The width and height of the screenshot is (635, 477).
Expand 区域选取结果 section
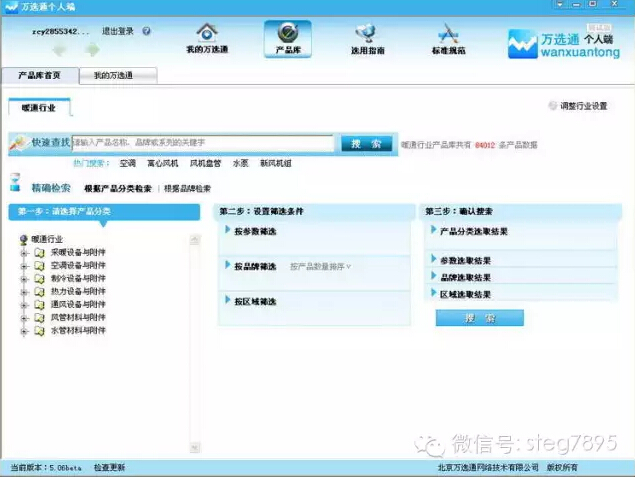pos(433,293)
